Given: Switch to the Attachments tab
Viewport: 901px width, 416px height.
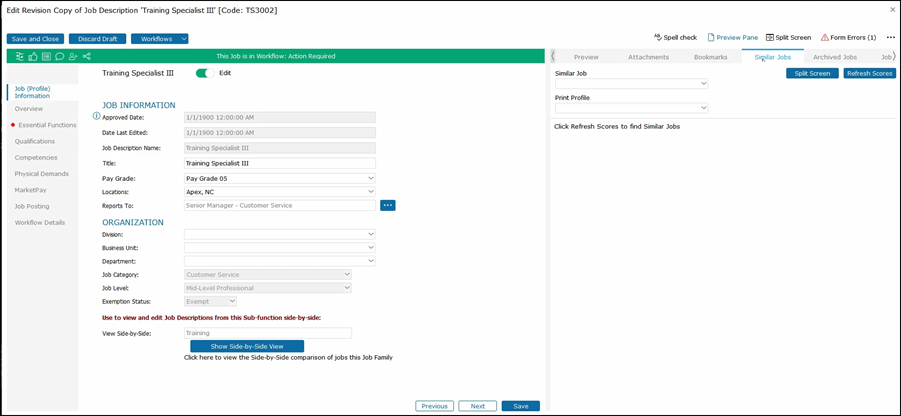Looking at the screenshot, I should (648, 57).
